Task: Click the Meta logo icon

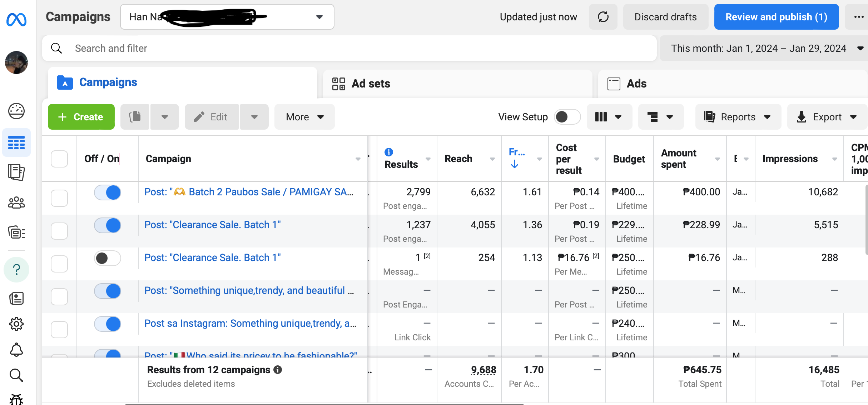Action: [x=16, y=19]
